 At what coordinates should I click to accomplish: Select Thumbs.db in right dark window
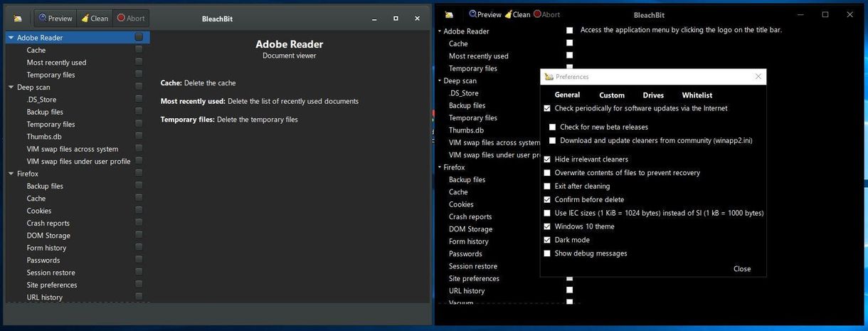coord(466,130)
